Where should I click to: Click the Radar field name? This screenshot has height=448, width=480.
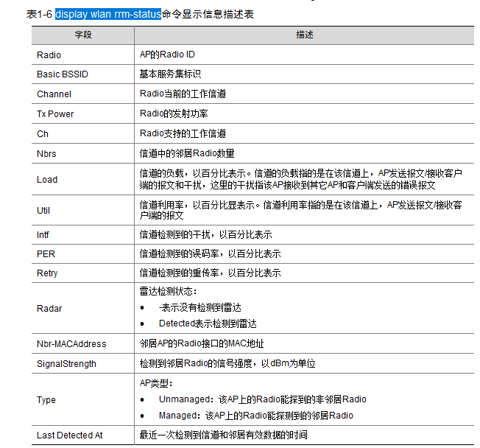(49, 308)
